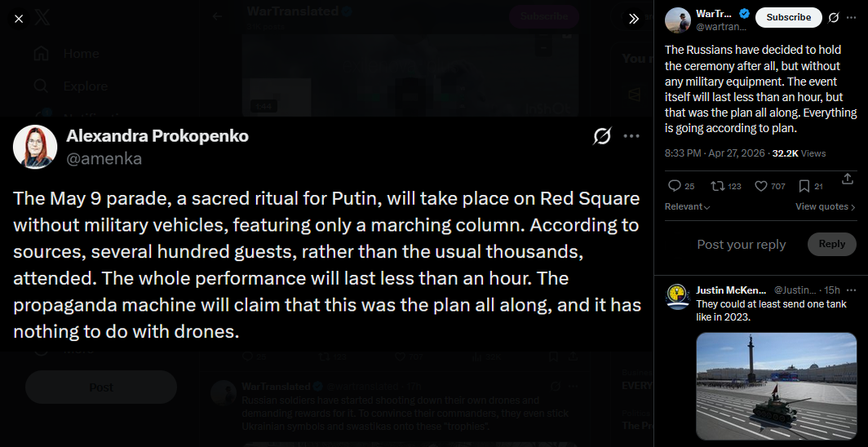
Task: Repost using the icon showing 123
Action: (x=726, y=187)
